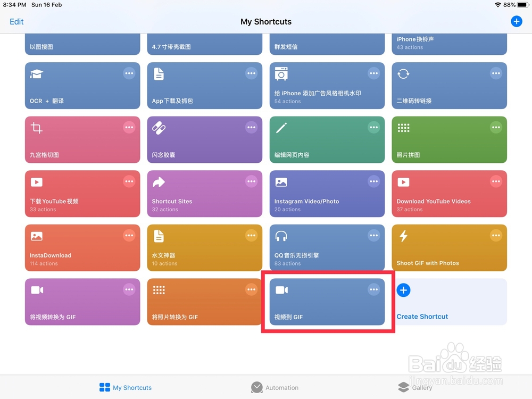Open options for Download YouTube Videos
Screen dimensions: 532x399
(x=496, y=181)
